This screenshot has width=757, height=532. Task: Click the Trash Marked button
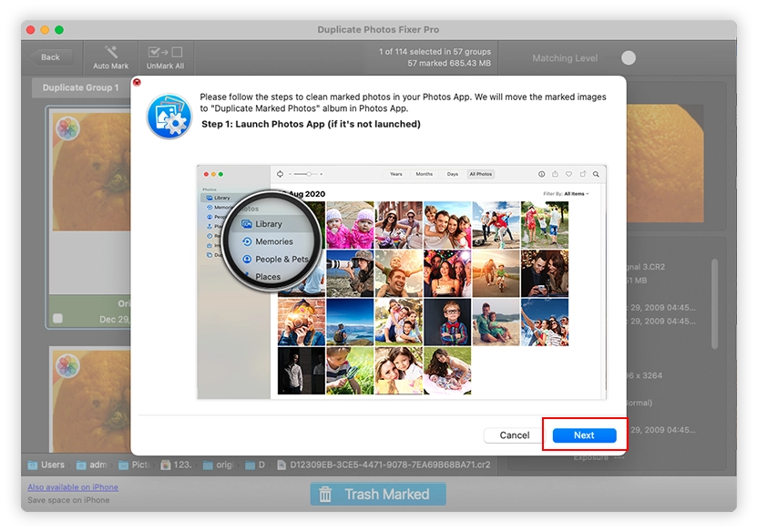click(x=378, y=495)
